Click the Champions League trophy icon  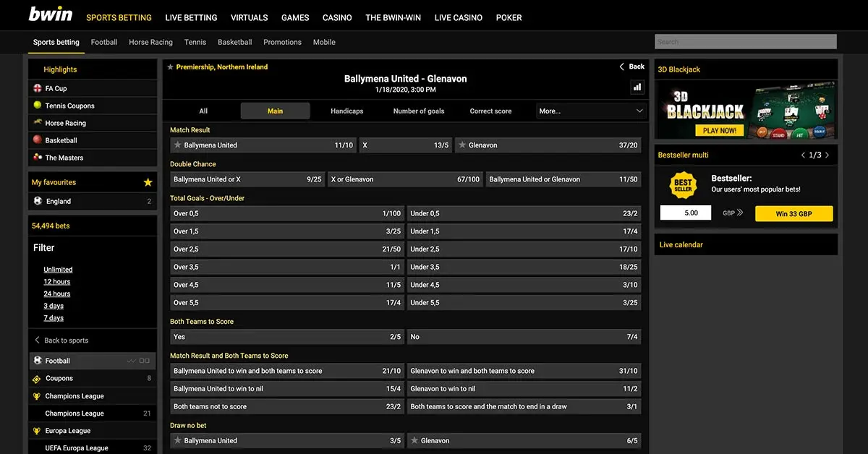pyautogui.click(x=37, y=396)
